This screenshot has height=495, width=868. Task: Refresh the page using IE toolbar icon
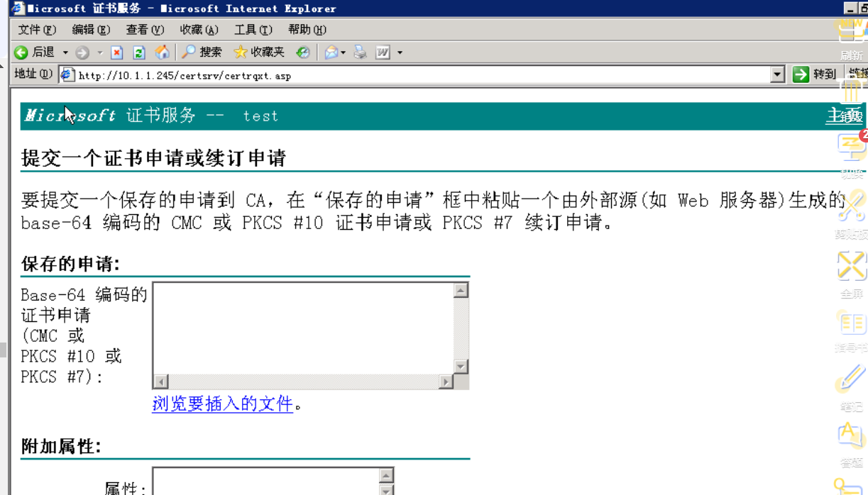point(140,52)
